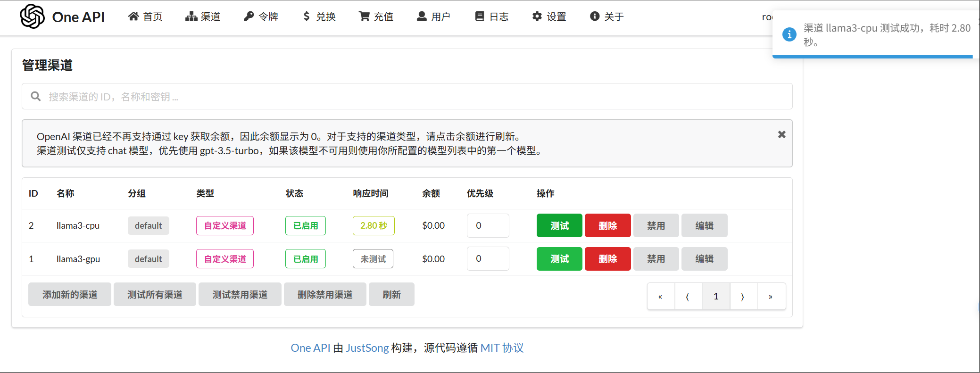Open the JustSong footer link
This screenshot has width=980, height=373.
pos(367,348)
